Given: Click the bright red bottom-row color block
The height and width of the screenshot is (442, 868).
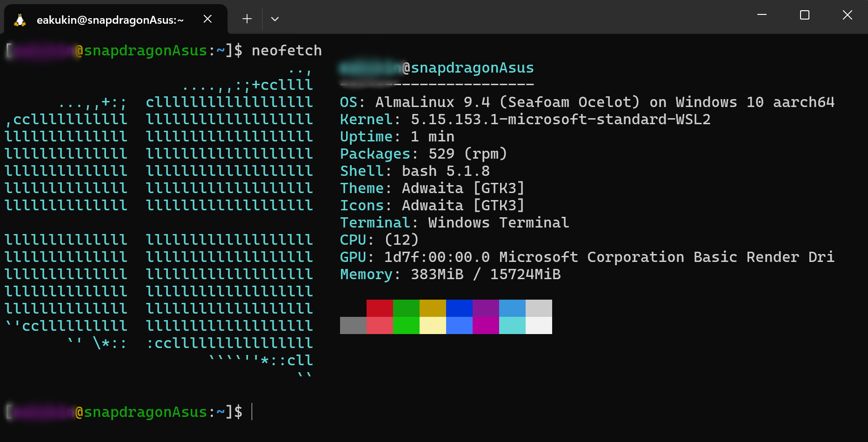Looking at the screenshot, I should (380, 325).
